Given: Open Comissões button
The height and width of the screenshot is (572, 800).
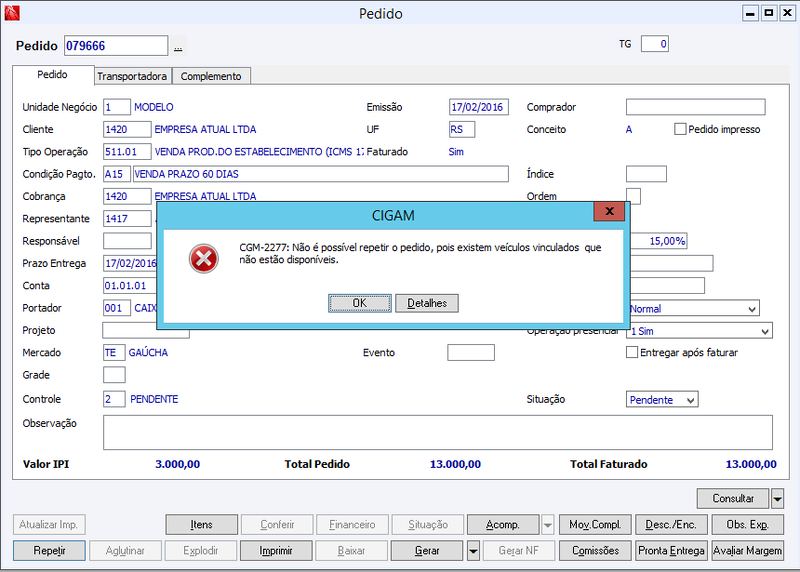Looking at the screenshot, I should click(x=595, y=551).
